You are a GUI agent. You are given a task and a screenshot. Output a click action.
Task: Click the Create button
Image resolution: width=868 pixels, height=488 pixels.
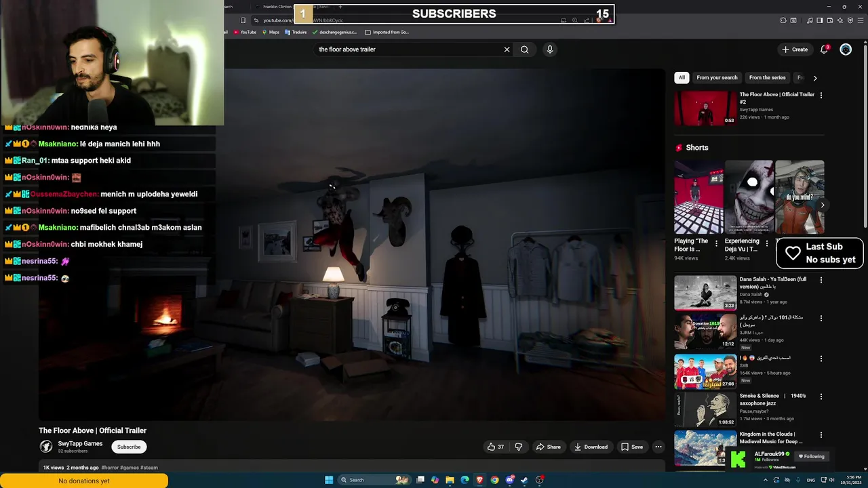click(794, 49)
